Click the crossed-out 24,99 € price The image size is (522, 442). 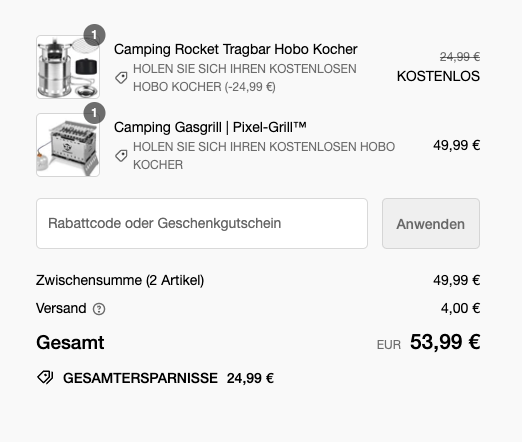click(460, 57)
